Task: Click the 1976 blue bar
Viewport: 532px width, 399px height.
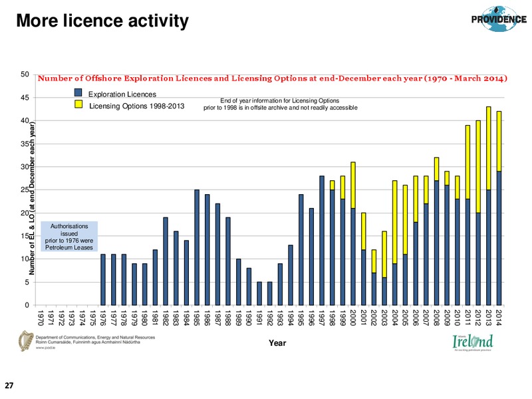Action: coord(103,279)
